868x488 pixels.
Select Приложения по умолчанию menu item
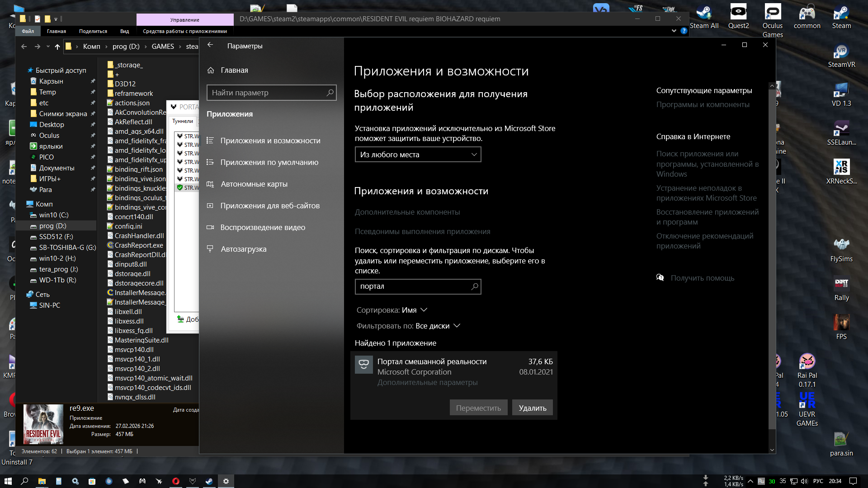269,163
